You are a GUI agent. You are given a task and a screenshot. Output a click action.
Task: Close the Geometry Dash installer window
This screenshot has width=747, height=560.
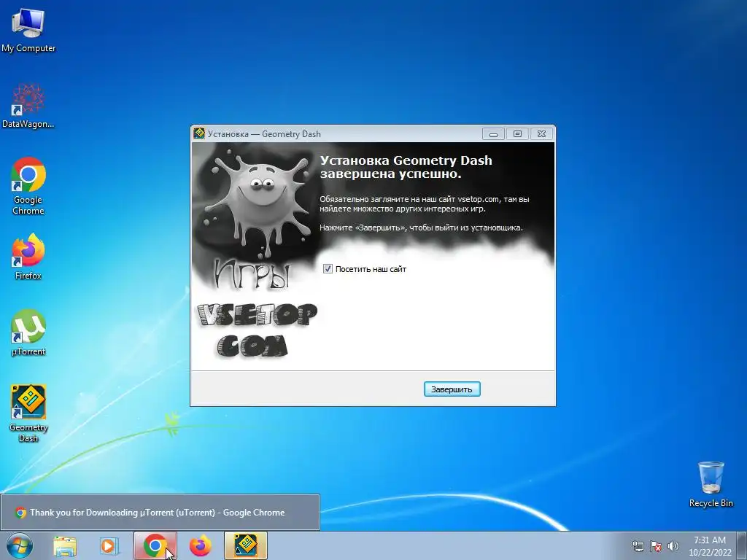click(x=541, y=134)
